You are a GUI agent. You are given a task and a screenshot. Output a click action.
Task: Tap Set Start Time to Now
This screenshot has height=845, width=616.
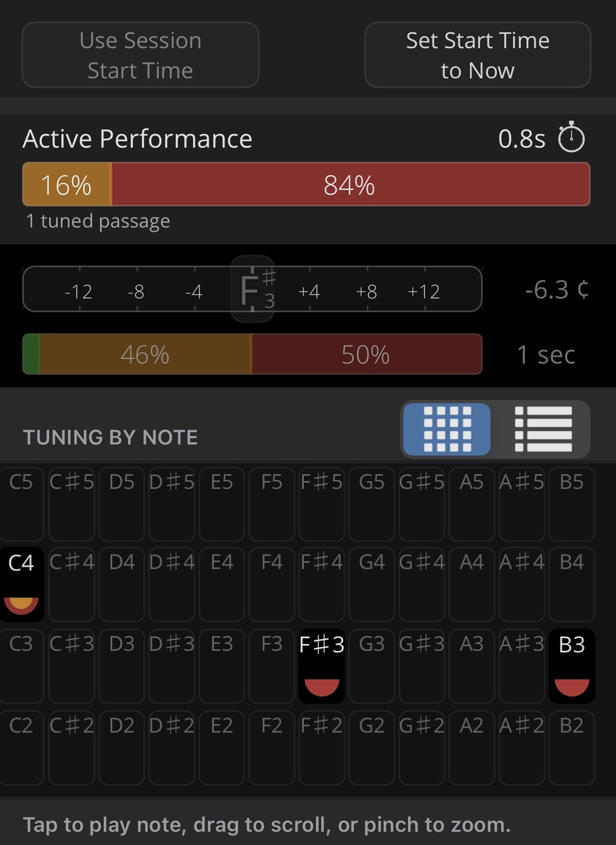478,55
